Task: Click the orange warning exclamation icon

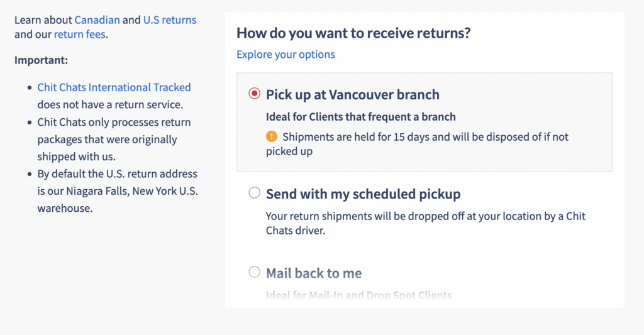Action: tap(272, 136)
